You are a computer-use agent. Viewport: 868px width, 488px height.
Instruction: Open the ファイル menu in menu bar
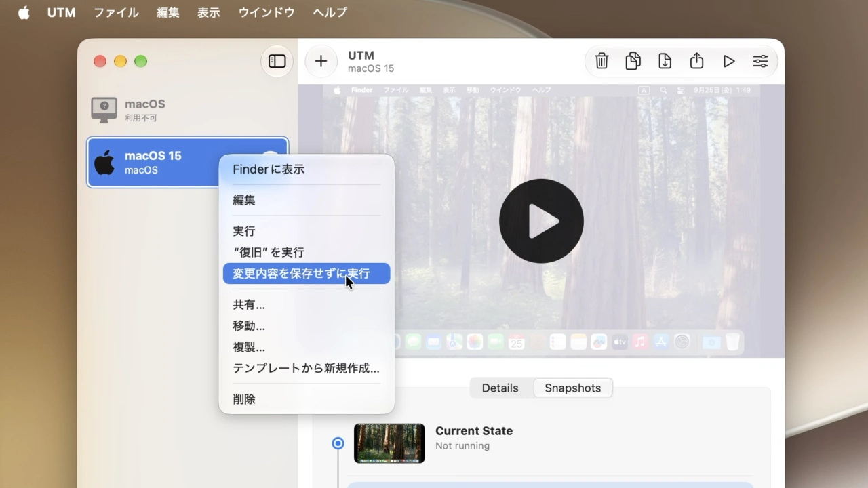click(116, 12)
